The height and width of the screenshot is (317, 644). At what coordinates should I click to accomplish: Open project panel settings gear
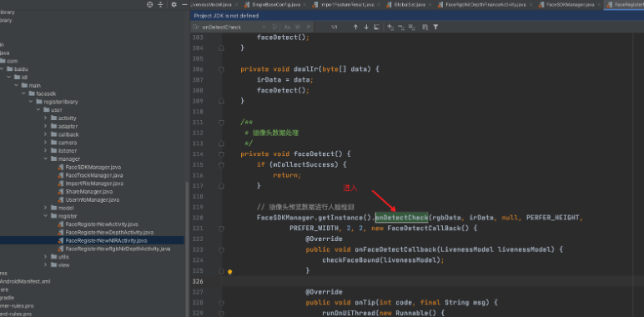point(174,4)
